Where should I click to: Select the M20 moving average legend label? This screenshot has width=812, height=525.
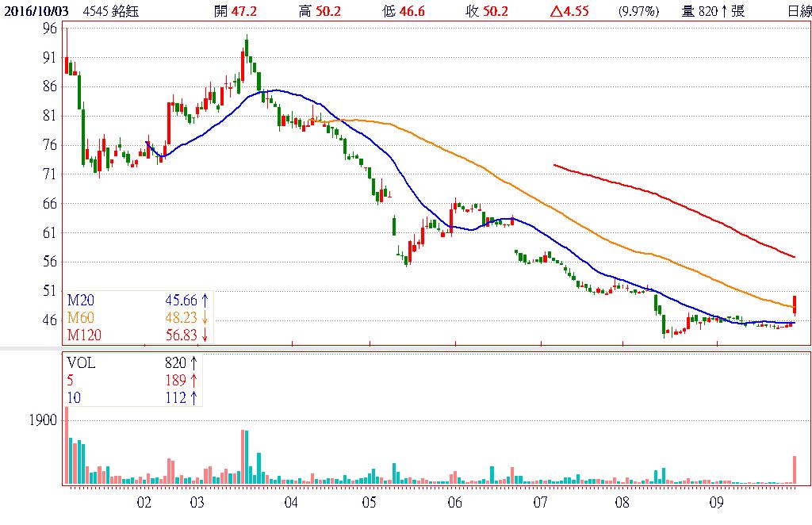coord(80,301)
